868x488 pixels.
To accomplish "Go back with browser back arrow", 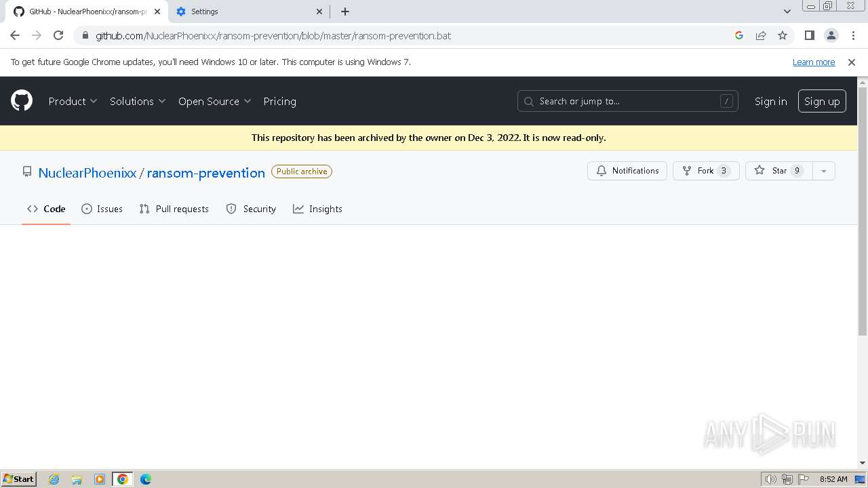I will tap(15, 35).
